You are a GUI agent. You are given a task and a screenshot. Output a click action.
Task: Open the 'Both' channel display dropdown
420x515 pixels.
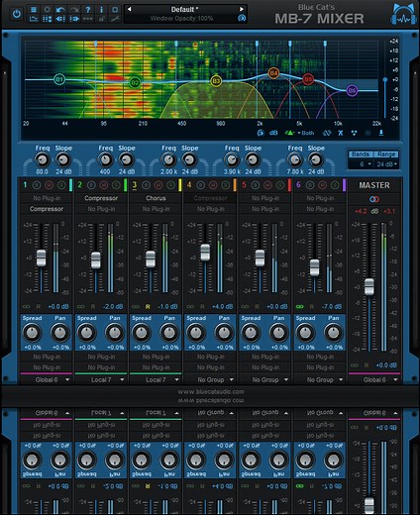pyautogui.click(x=306, y=133)
